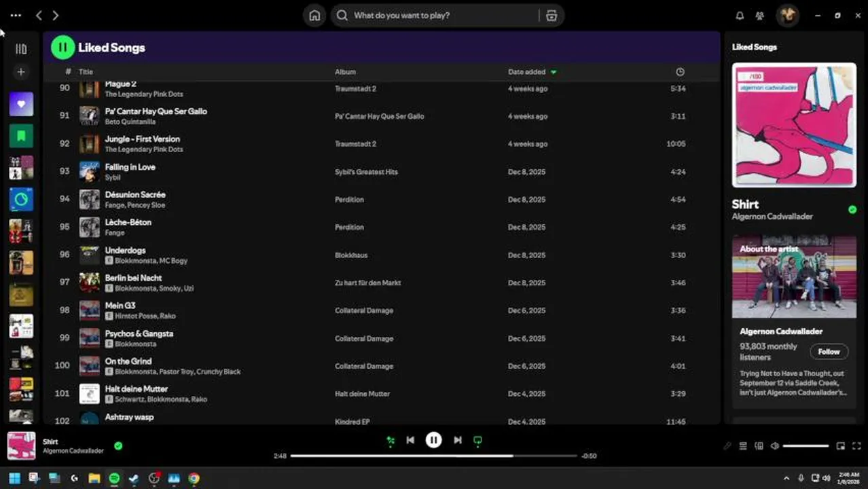Open artist link Beto Quintanilla
This screenshot has height=489, width=868.
(x=130, y=122)
